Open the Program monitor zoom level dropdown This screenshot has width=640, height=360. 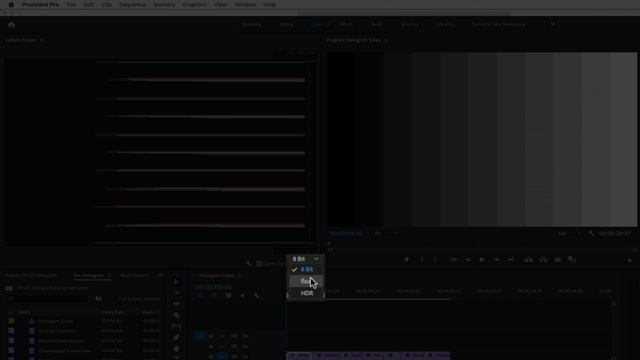pyautogui.click(x=386, y=233)
